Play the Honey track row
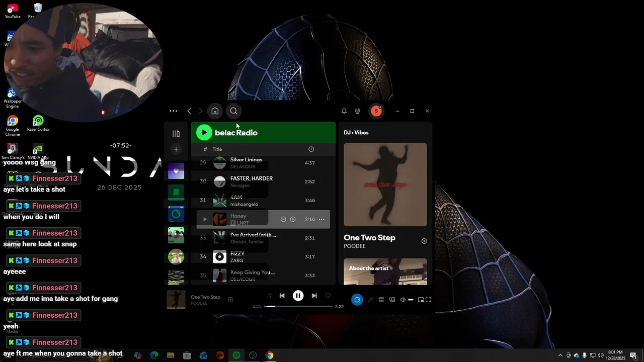This screenshot has height=362, width=644. click(x=205, y=219)
